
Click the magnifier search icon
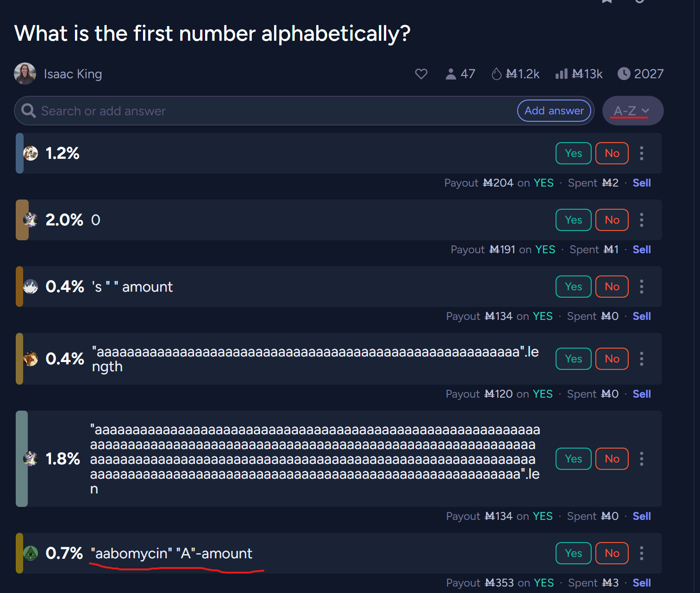pos(29,111)
